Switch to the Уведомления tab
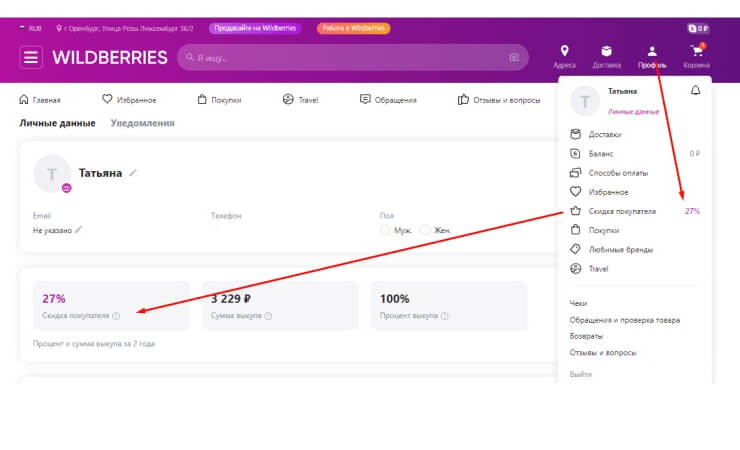Screen dimensions: 740x450 tap(141, 123)
